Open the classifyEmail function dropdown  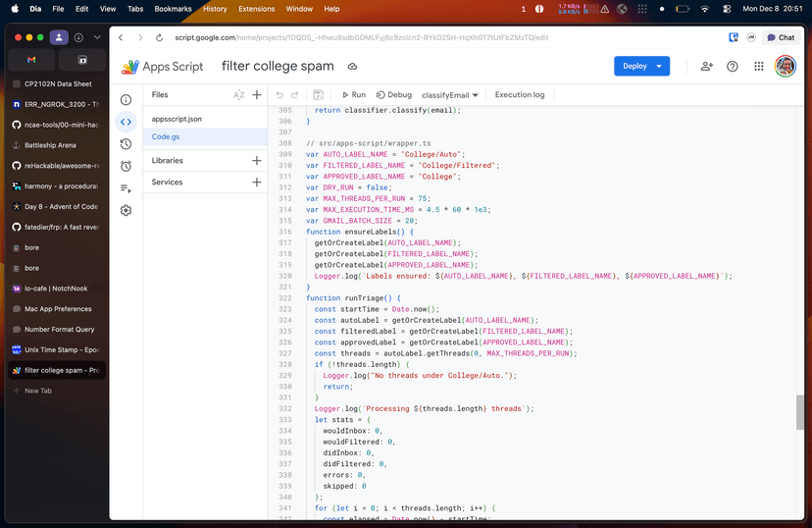pos(450,95)
